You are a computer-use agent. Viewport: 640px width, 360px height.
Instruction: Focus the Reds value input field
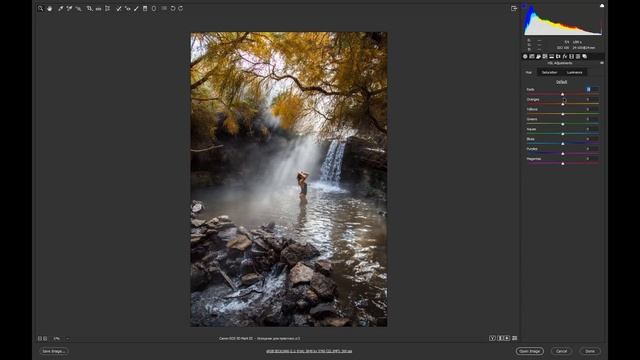(591, 89)
